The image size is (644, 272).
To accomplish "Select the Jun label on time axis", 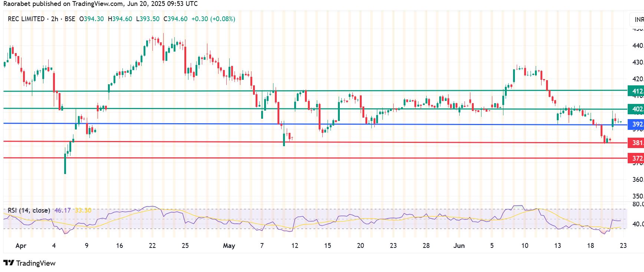I will 459,246.
